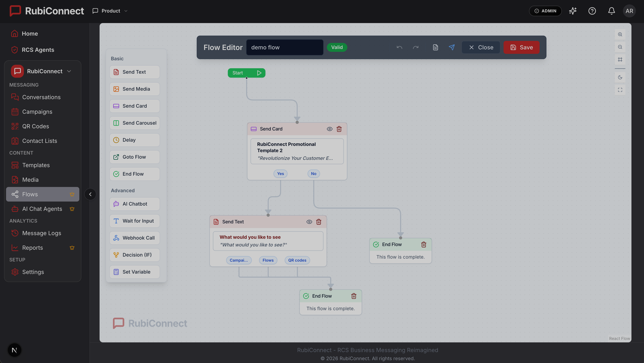Zoom in on the flow canvas

[620, 35]
